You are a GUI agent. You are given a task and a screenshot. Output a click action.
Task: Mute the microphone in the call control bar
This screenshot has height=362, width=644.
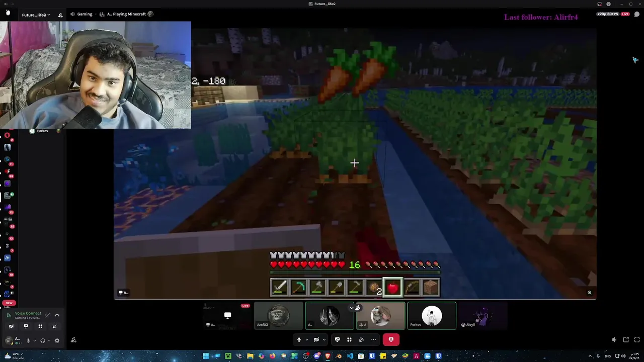[299, 339]
